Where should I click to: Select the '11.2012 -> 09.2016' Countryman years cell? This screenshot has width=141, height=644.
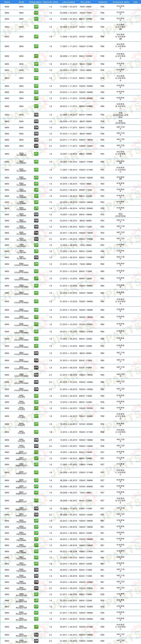(x=69, y=339)
